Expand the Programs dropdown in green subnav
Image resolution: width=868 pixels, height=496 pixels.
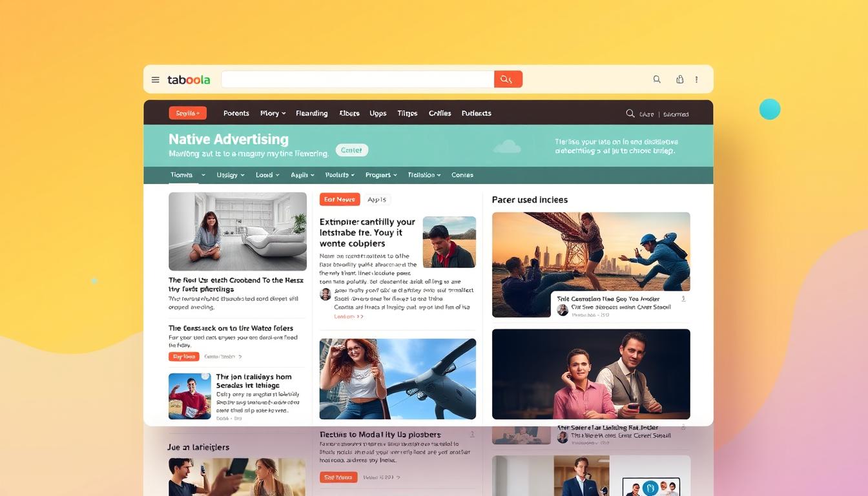[381, 175]
